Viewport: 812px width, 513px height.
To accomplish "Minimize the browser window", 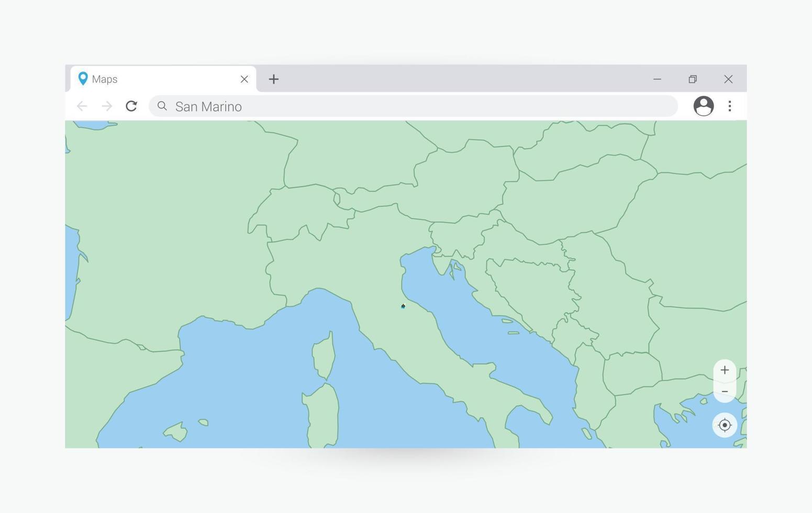I will (657, 79).
